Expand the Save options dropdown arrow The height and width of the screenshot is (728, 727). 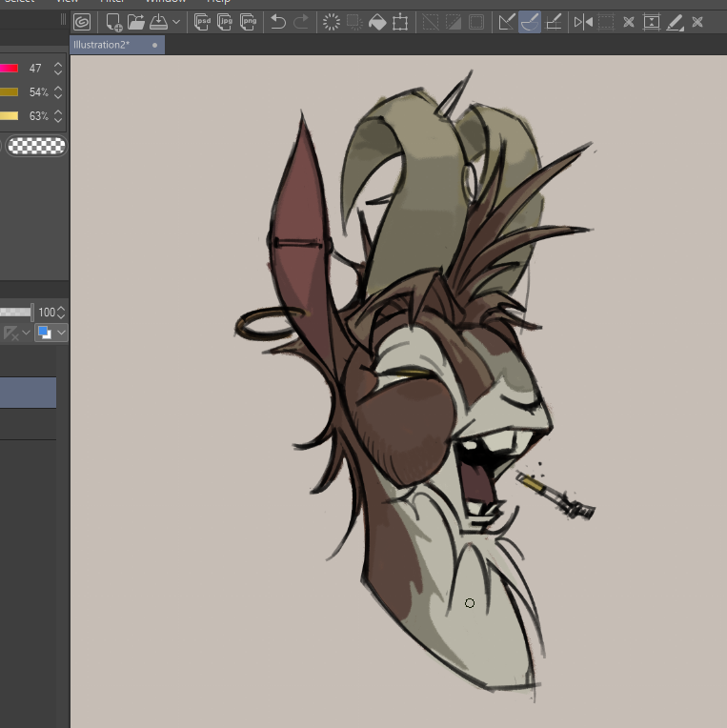point(176,22)
